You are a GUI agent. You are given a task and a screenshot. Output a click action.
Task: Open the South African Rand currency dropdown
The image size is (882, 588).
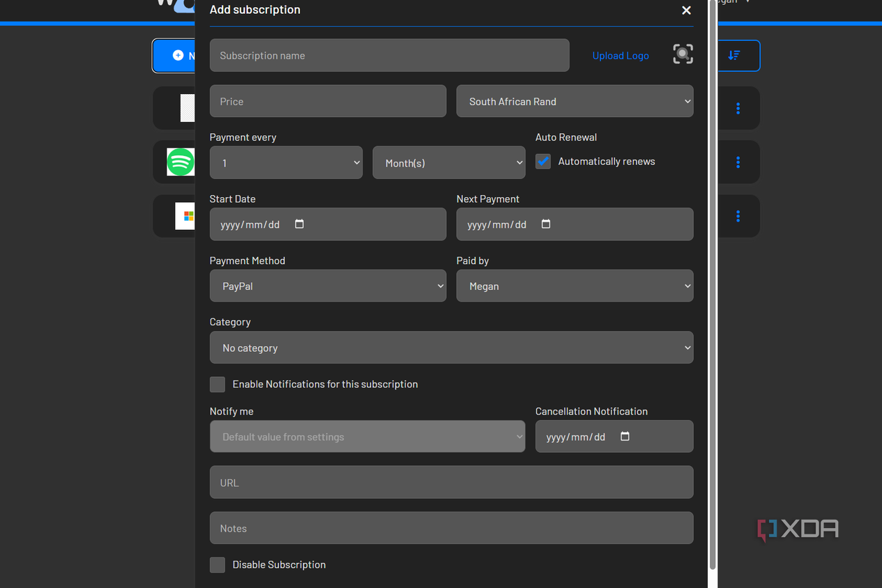(575, 101)
